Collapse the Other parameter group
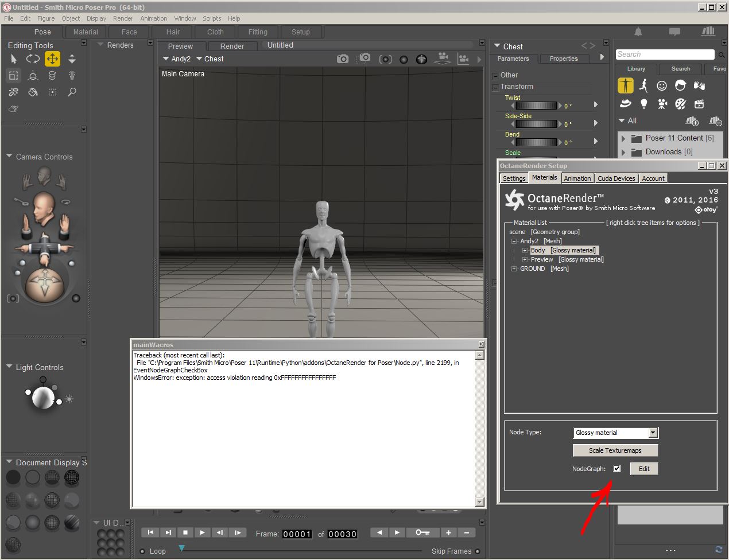This screenshot has width=729, height=560. coord(495,76)
